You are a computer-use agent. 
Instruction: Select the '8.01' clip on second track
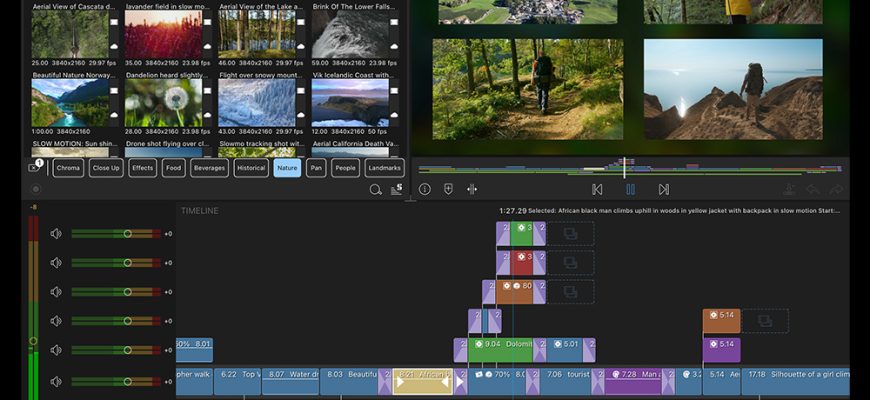click(194, 350)
